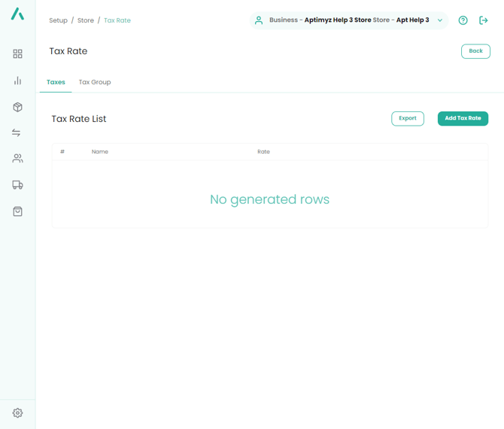Select the Taxes tab
Image resolution: width=504 pixels, height=429 pixels.
coord(56,82)
